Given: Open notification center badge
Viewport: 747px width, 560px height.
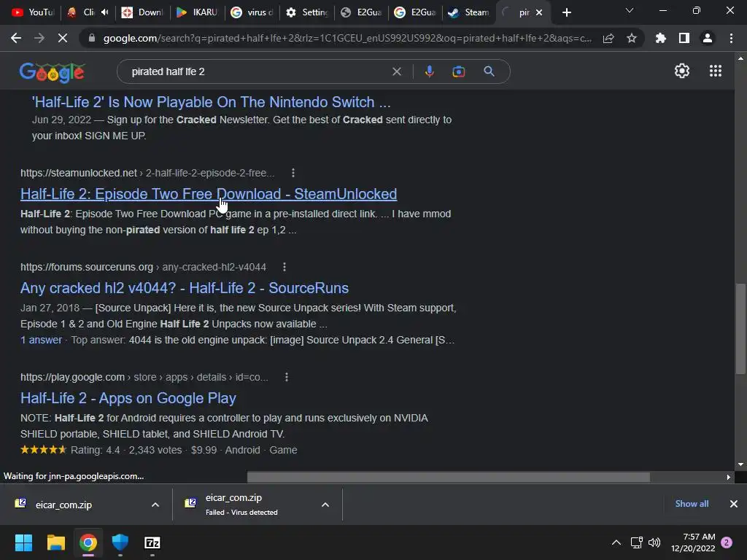Looking at the screenshot, I should pyautogui.click(x=727, y=542).
